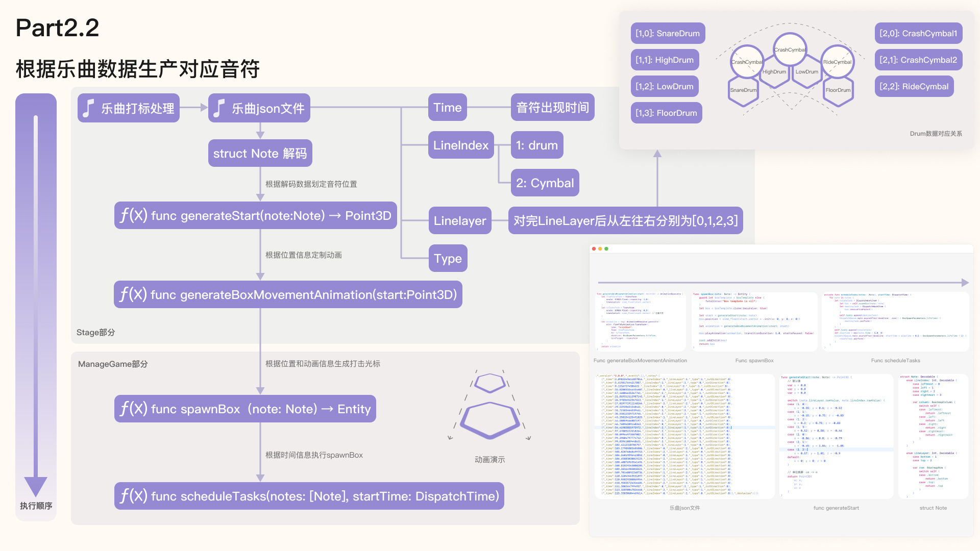Select the struct Note 解码 box
Image resolution: width=980 pixels, height=551 pixels.
point(260,153)
